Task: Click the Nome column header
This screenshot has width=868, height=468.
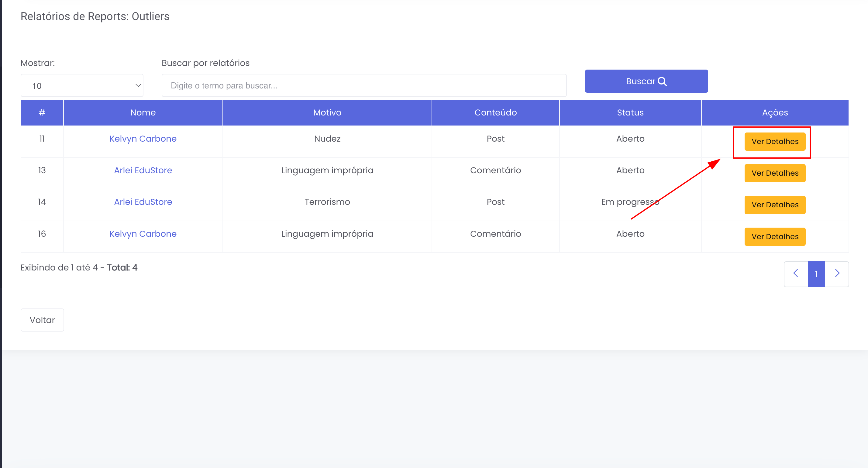Action: (x=143, y=112)
